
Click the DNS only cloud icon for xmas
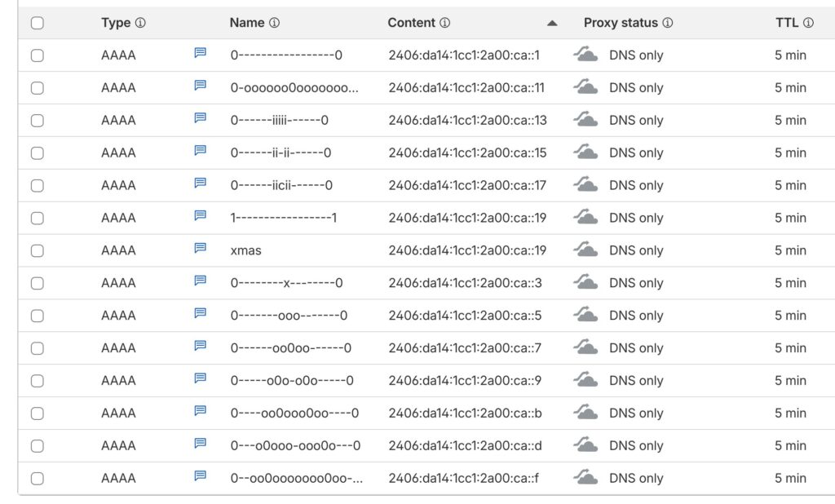pos(585,250)
